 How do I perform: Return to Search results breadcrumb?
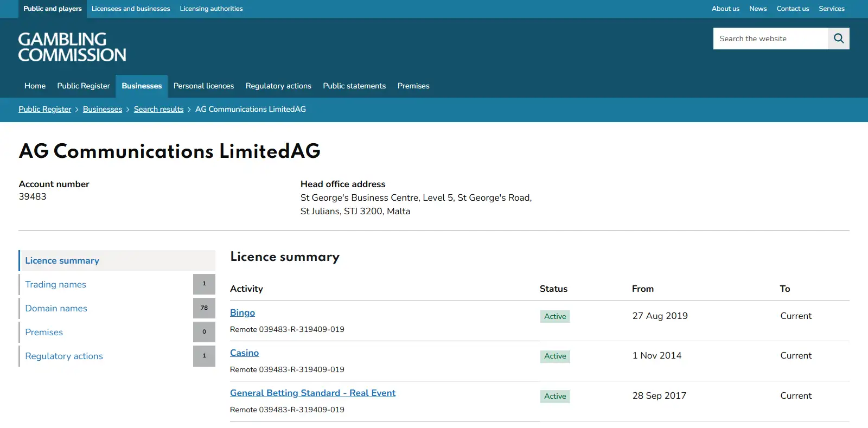159,109
